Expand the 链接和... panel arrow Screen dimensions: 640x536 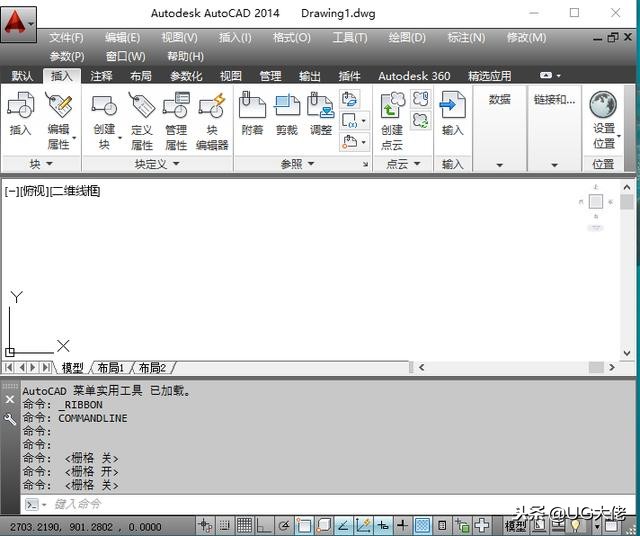click(x=554, y=165)
